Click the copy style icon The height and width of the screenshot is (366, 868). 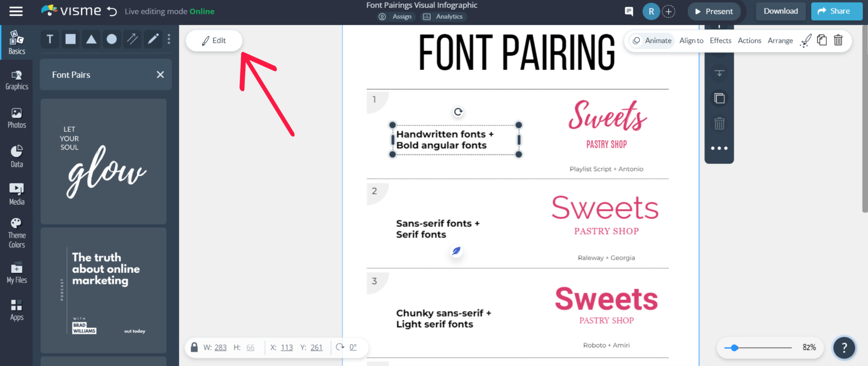point(805,41)
